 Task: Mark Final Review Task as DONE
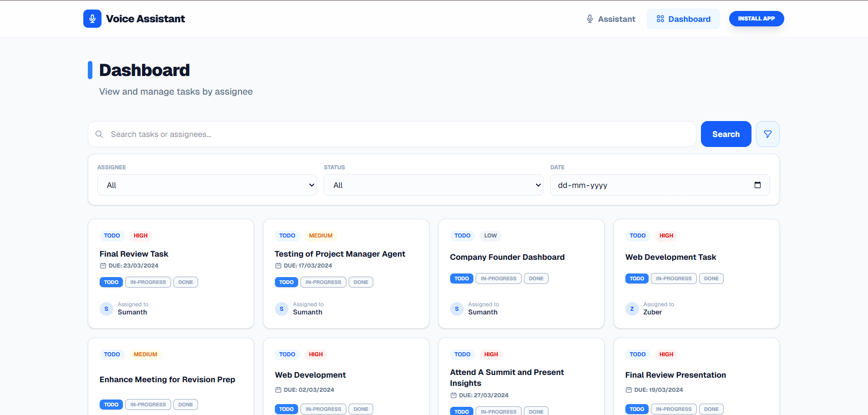click(185, 282)
